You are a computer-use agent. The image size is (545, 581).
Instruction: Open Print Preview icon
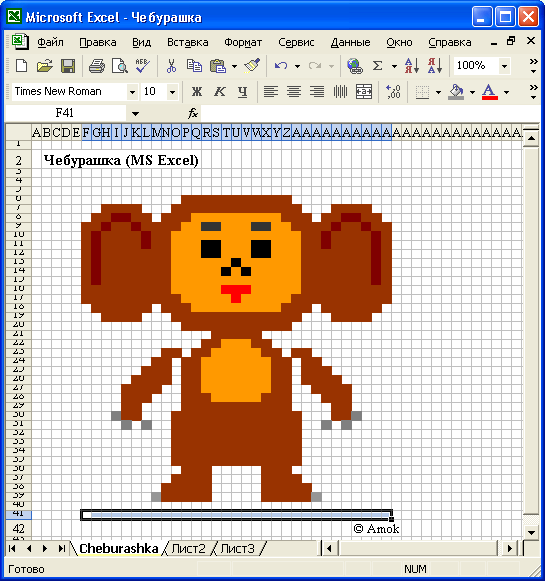(x=120, y=66)
